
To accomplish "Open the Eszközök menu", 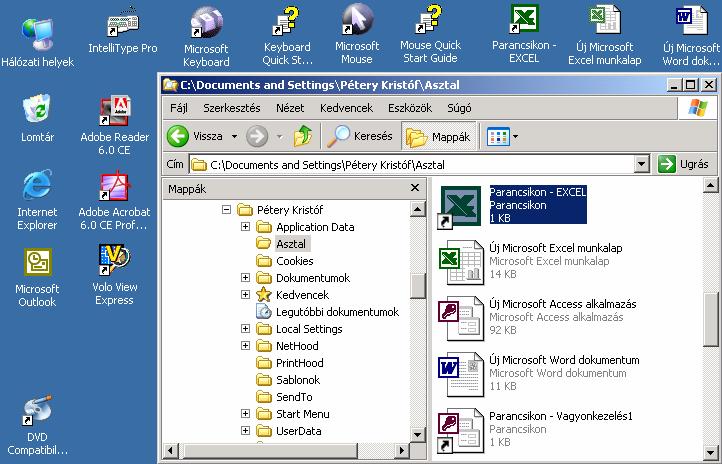I will pos(410,108).
